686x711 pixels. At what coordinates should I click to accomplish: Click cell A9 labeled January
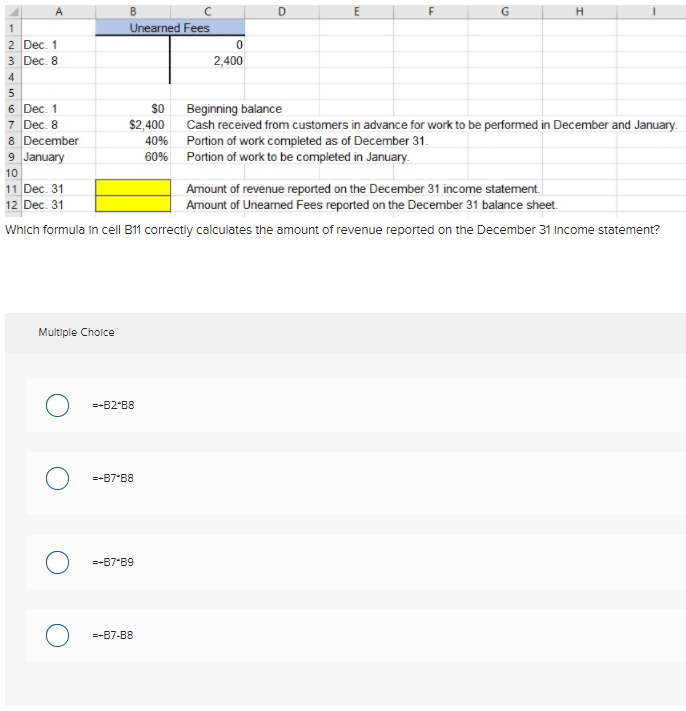(58, 156)
